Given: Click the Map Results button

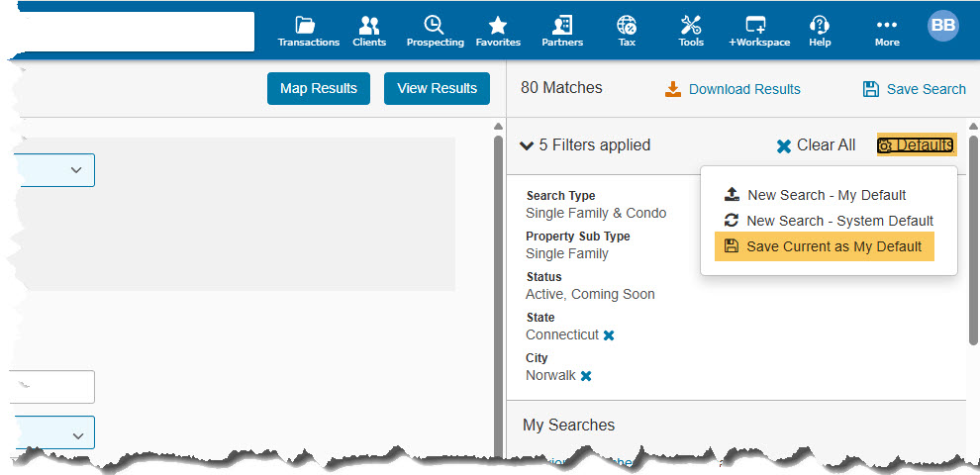Looking at the screenshot, I should point(319,88).
